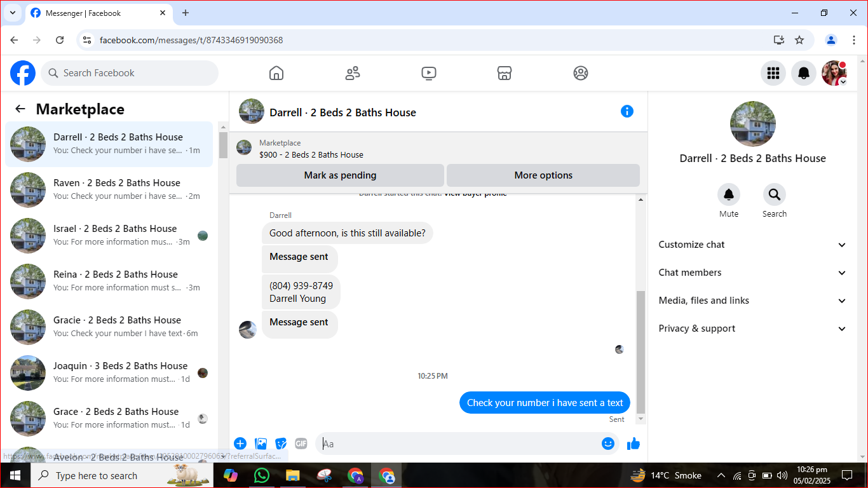Click the Mark as pending button
868x488 pixels.
point(340,175)
